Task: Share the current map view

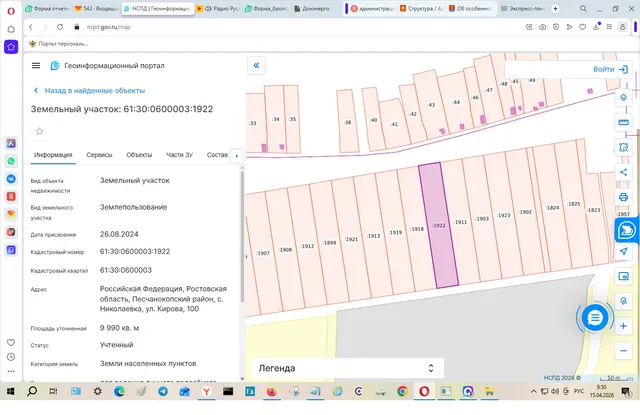Action: (x=623, y=172)
